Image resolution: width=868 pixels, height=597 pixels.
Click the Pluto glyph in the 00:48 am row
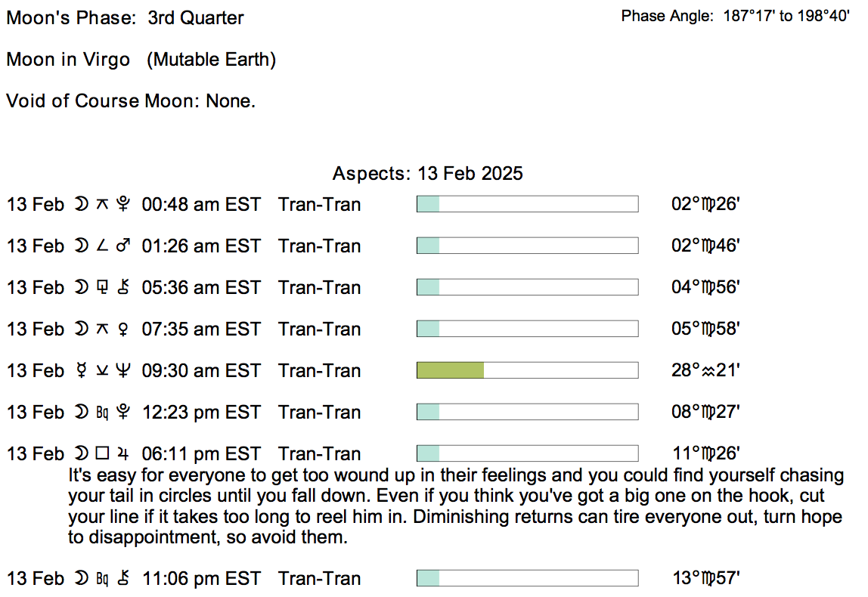pos(125,205)
